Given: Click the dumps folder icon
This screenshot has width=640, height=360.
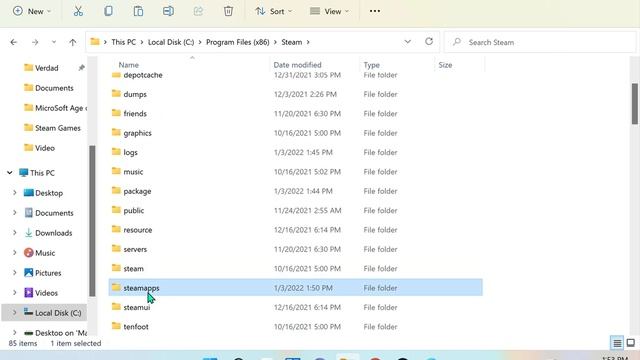Looking at the screenshot, I should click(116, 93).
